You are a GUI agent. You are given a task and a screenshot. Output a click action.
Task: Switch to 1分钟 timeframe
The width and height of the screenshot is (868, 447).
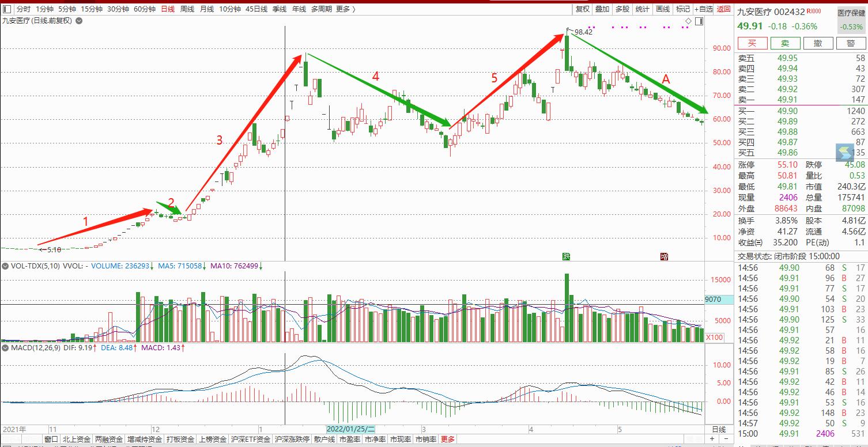[x=45, y=9]
